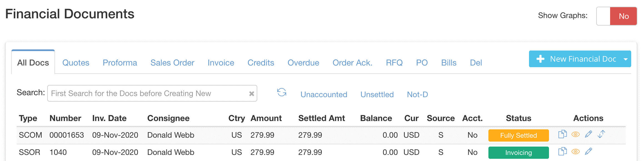Select the Overdue tab
Image resolution: width=644 pixels, height=161 pixels.
coord(303,63)
